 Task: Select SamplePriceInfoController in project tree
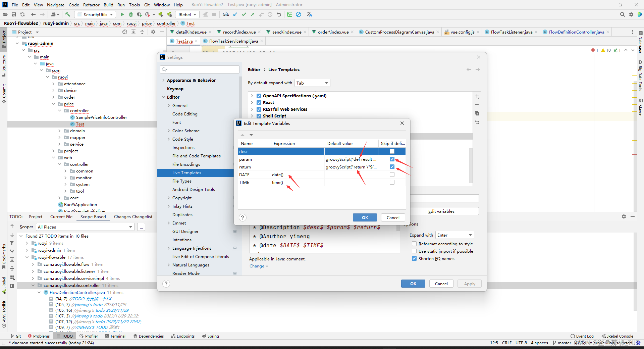[101, 117]
